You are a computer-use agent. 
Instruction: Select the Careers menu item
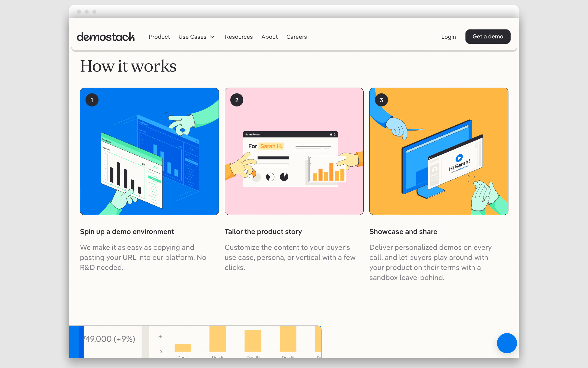[x=297, y=37]
